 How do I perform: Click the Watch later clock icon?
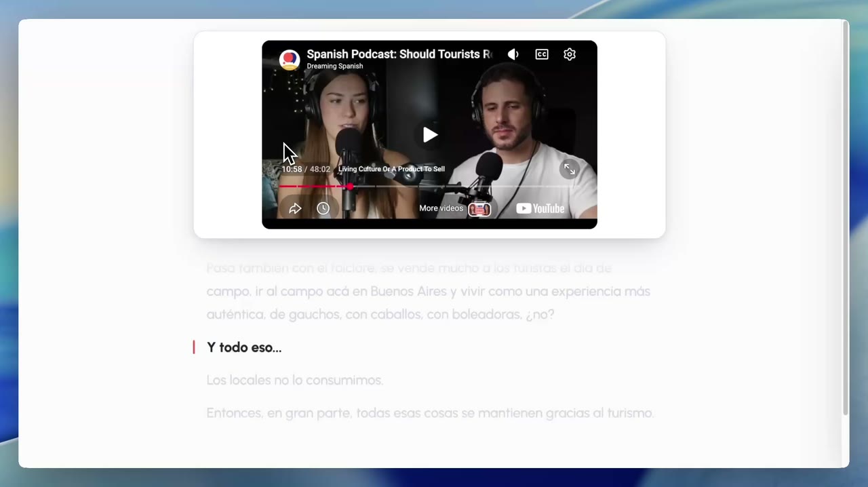point(323,208)
